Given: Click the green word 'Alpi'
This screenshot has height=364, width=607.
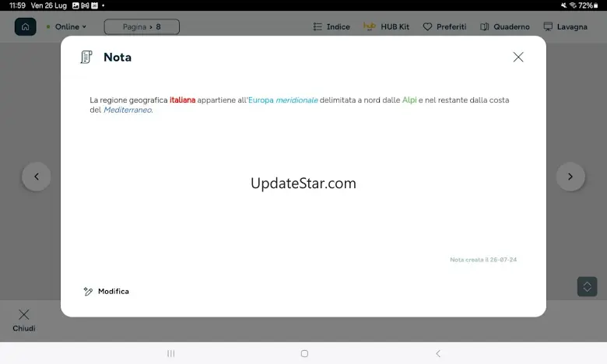Looking at the screenshot, I should 409,100.
